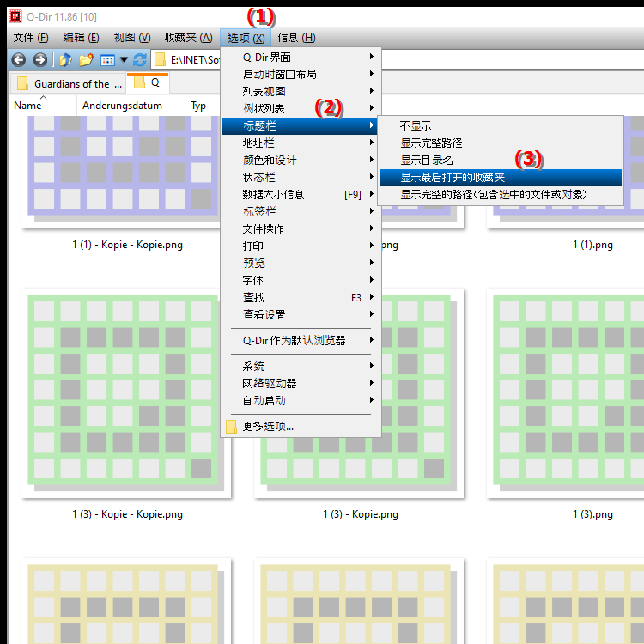The image size is (644, 644).
Task: Choose 显示目录名 in the submenu
Action: [501, 160]
